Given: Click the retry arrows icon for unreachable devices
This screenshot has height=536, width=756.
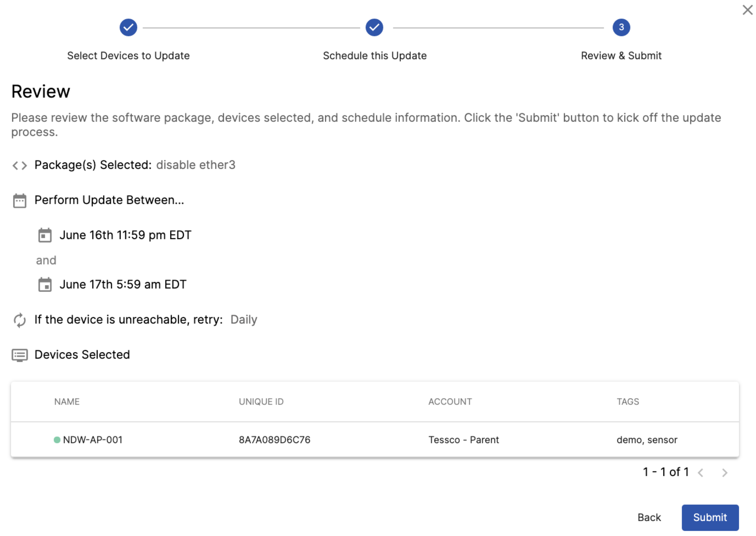Looking at the screenshot, I should (20, 320).
